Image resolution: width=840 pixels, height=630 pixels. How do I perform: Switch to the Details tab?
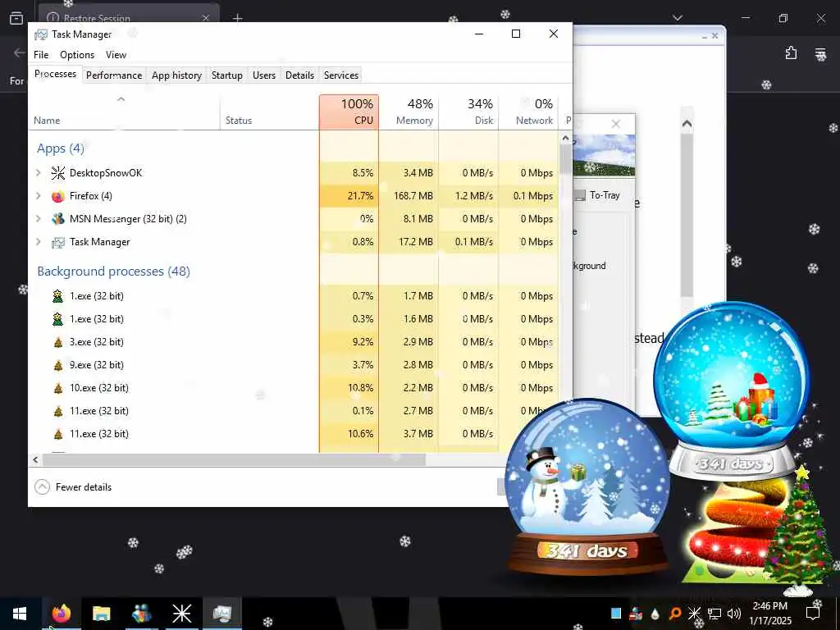(299, 75)
